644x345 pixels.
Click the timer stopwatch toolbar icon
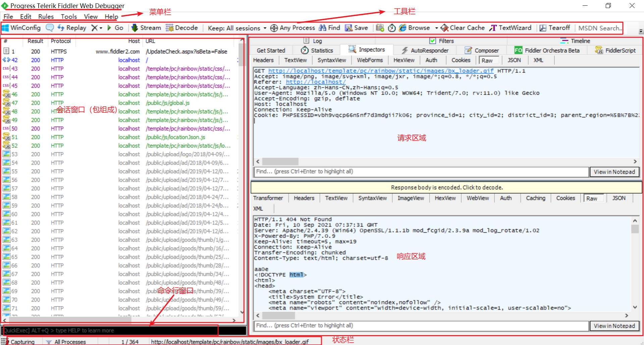[x=392, y=28]
